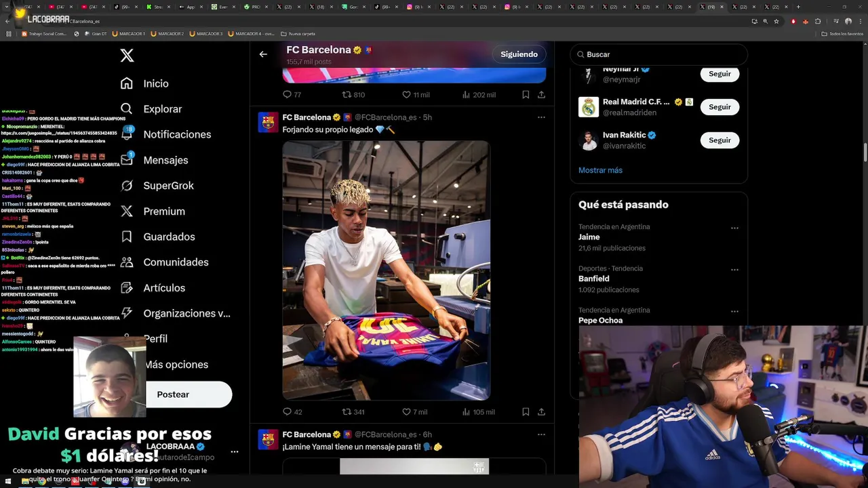
Task: Open the MARCADOR 1 bookmark
Action: tap(129, 33)
